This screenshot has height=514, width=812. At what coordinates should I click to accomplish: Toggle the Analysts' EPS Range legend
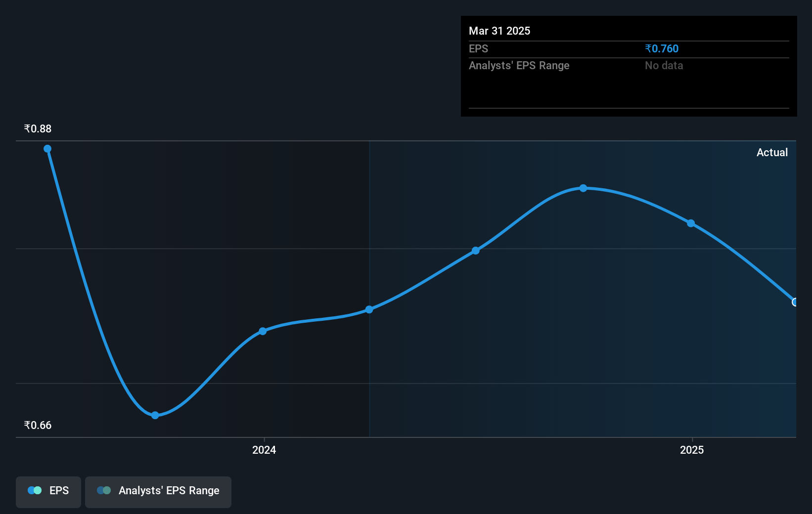click(x=158, y=492)
